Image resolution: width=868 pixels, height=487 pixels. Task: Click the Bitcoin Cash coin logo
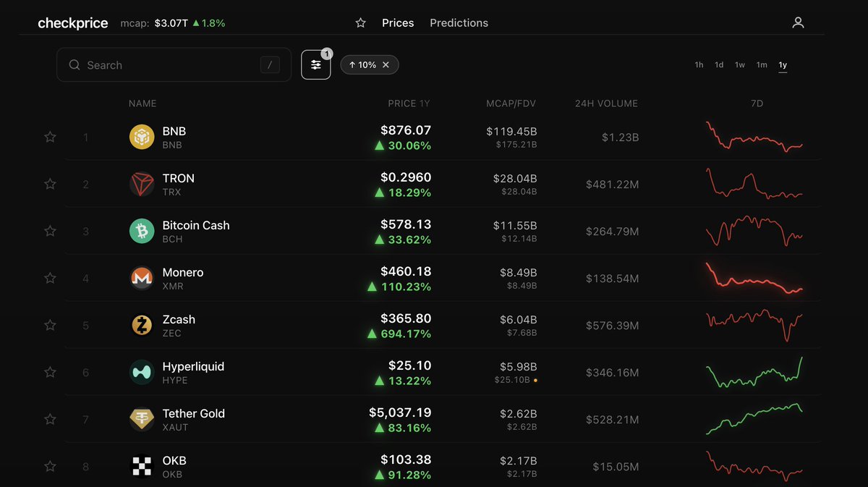tap(141, 230)
